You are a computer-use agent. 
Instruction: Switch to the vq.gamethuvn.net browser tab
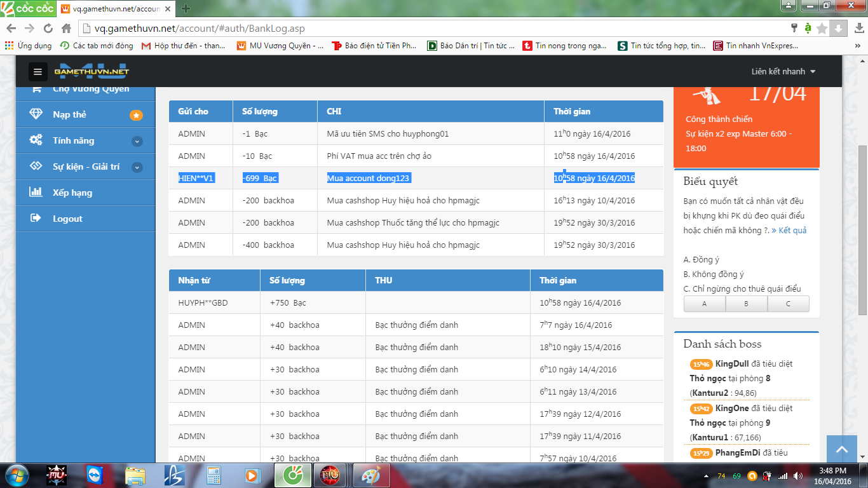(116, 9)
